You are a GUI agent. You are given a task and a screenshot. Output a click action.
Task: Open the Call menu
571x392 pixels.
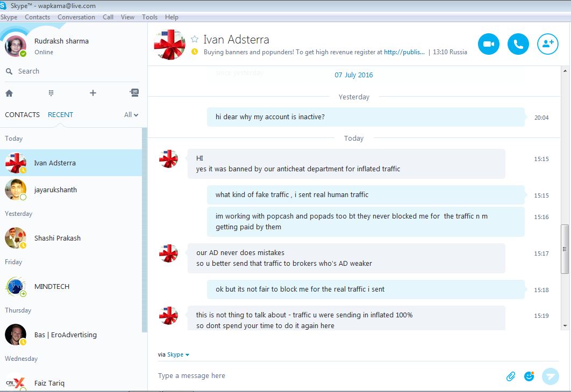point(108,17)
